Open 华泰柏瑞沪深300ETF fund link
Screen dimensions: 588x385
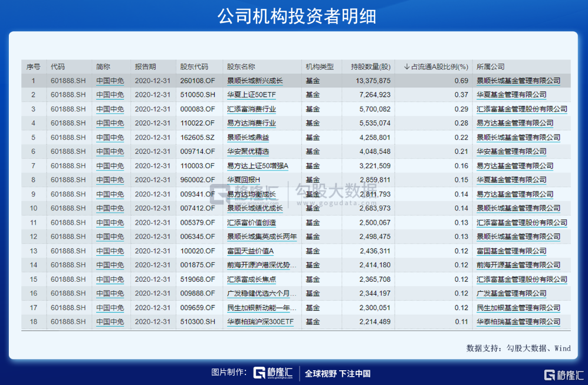[x=260, y=322]
